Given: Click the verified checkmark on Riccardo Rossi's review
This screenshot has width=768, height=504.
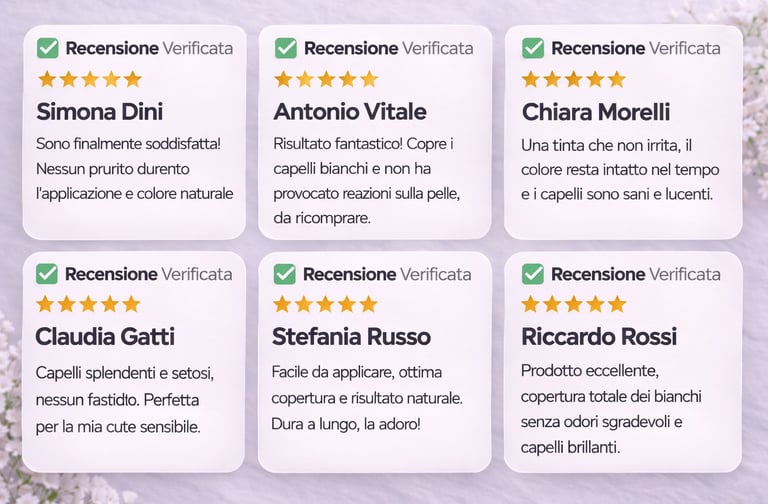Looking at the screenshot, I should tap(533, 274).
